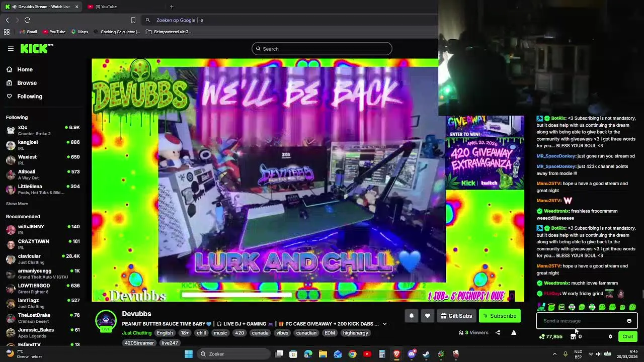Send message with Chat button

(628, 337)
